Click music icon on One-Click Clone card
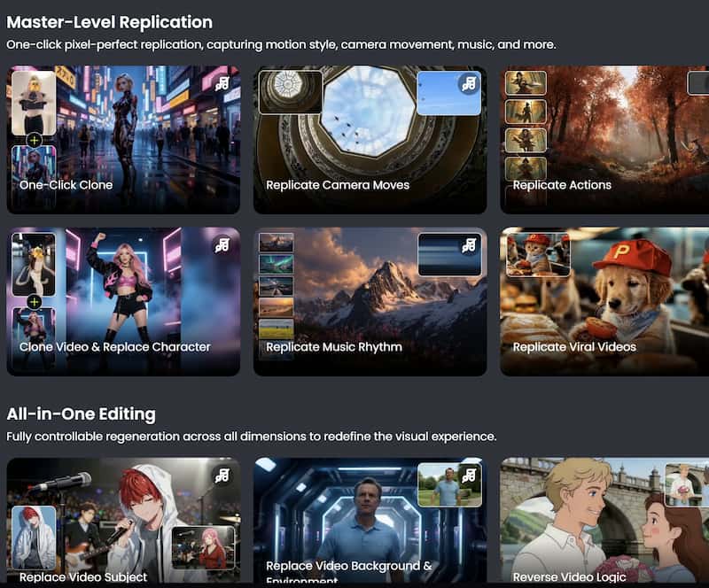This screenshot has width=709, height=588. click(x=222, y=83)
